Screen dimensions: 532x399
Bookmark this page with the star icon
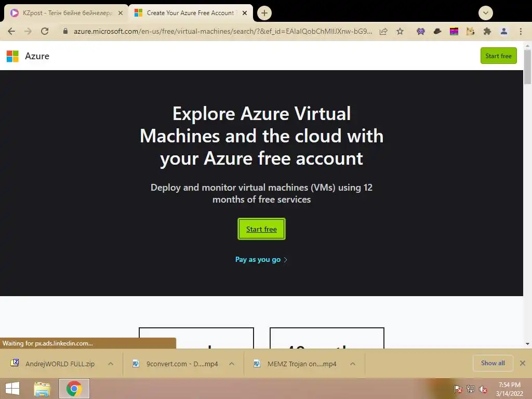pyautogui.click(x=400, y=32)
